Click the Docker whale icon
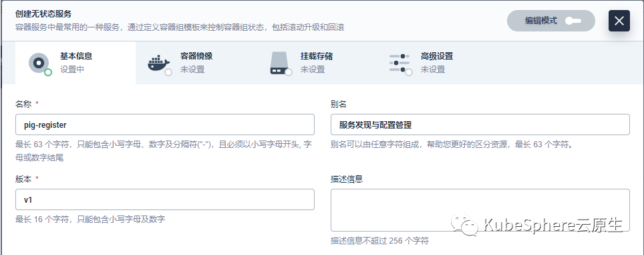 (x=158, y=63)
